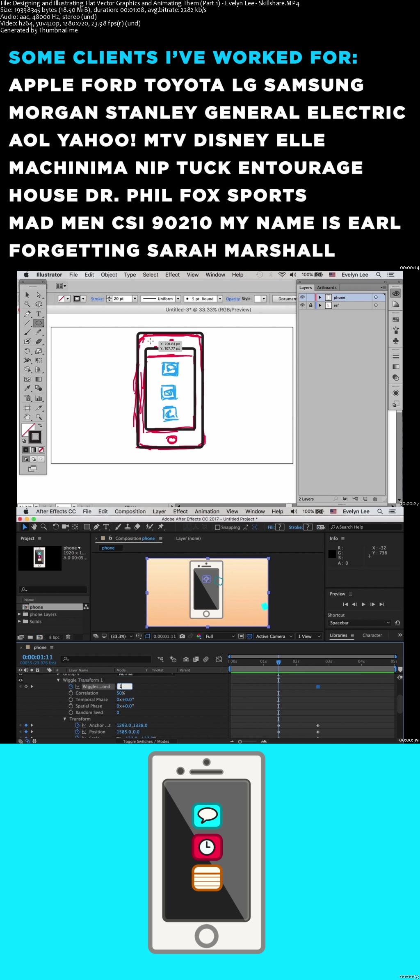
Task: Toggle the Temporal Phase stopwatch
Action: [x=71, y=699]
